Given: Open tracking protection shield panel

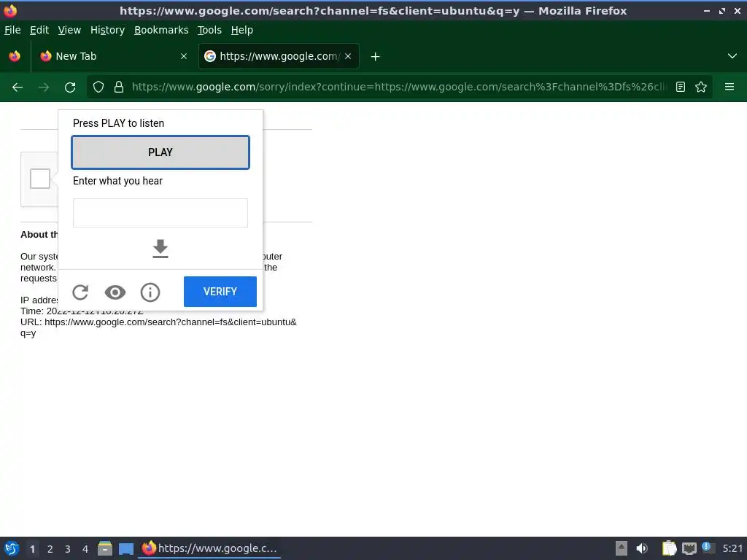Looking at the screenshot, I should point(98,87).
